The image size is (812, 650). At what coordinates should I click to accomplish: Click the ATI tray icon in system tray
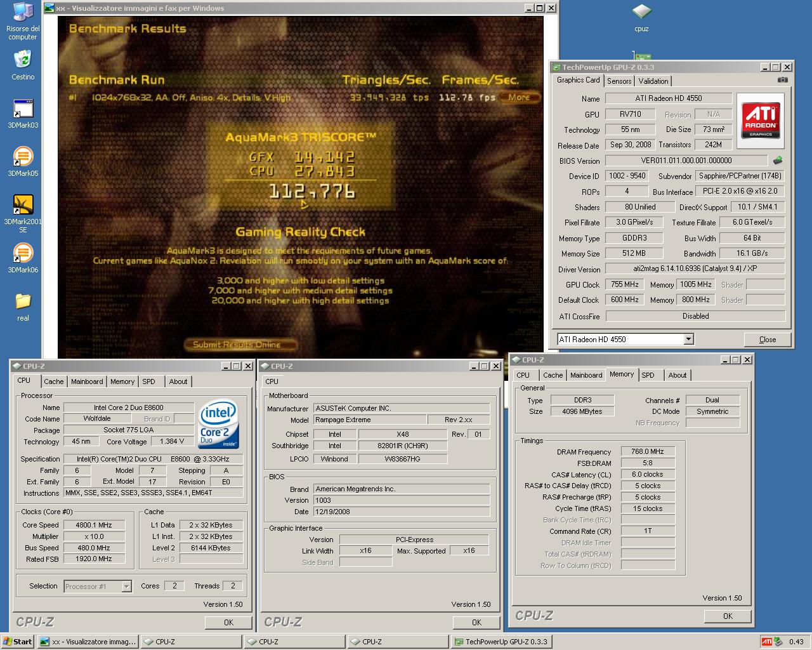coord(766,642)
